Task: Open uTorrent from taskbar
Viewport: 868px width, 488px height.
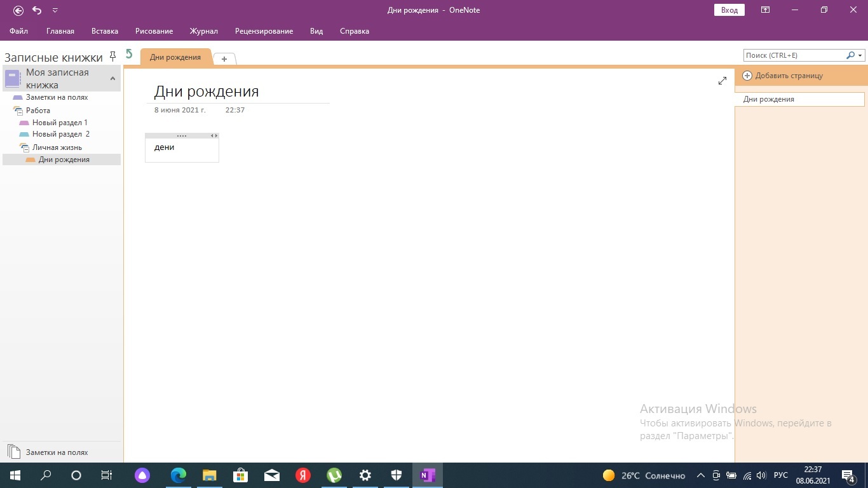Action: [334, 475]
